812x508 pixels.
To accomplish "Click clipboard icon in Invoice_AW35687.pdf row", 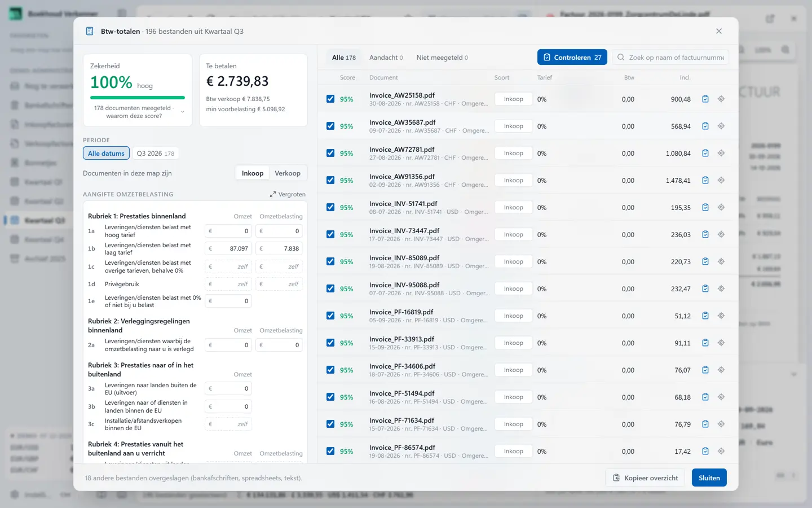I will [x=705, y=126].
